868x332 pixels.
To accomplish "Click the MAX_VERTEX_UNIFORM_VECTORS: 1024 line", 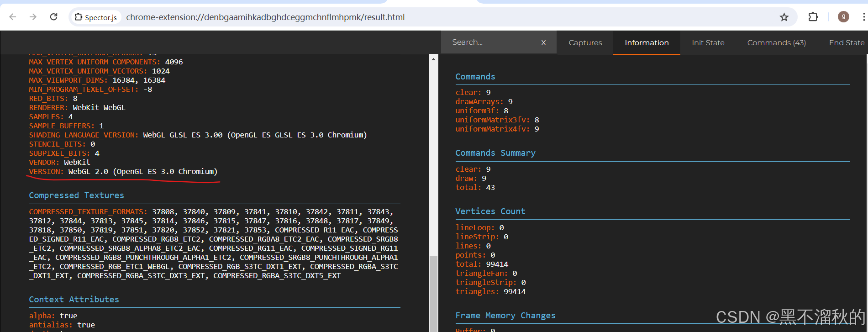I will point(99,71).
